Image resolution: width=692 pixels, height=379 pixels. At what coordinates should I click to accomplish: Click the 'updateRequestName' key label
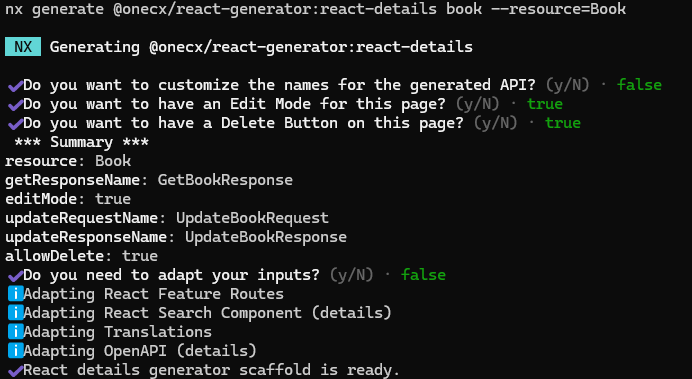(x=82, y=218)
